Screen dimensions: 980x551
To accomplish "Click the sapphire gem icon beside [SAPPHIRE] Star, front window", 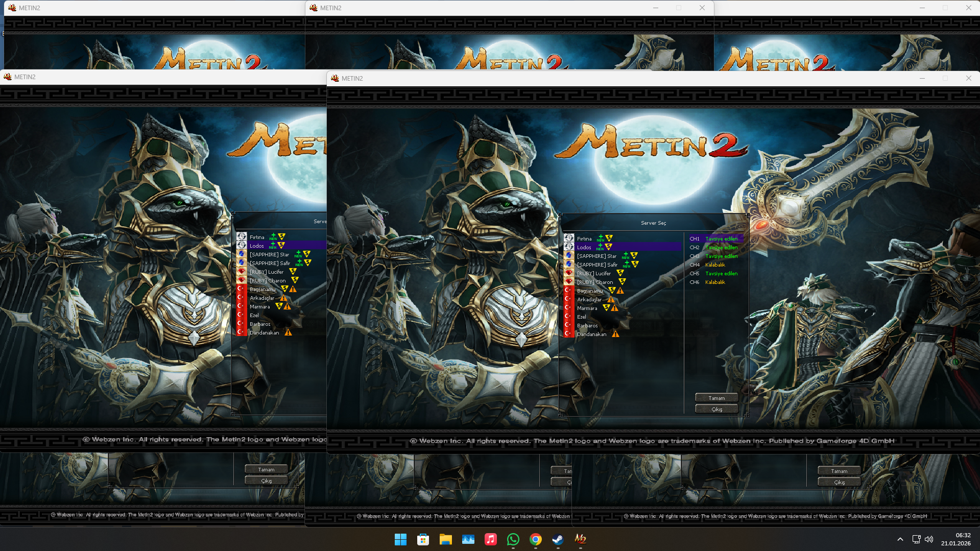I will point(569,256).
